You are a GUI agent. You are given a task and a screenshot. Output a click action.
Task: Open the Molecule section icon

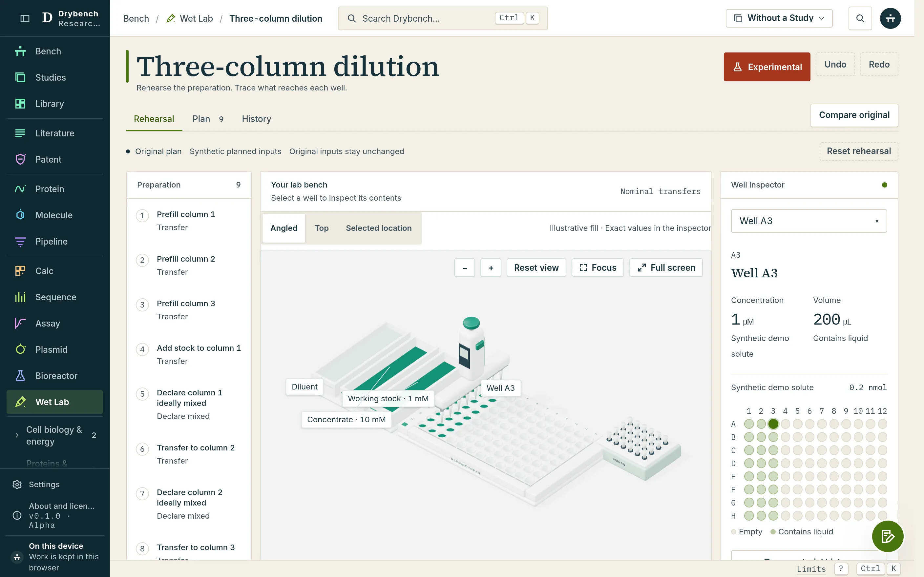click(x=20, y=215)
